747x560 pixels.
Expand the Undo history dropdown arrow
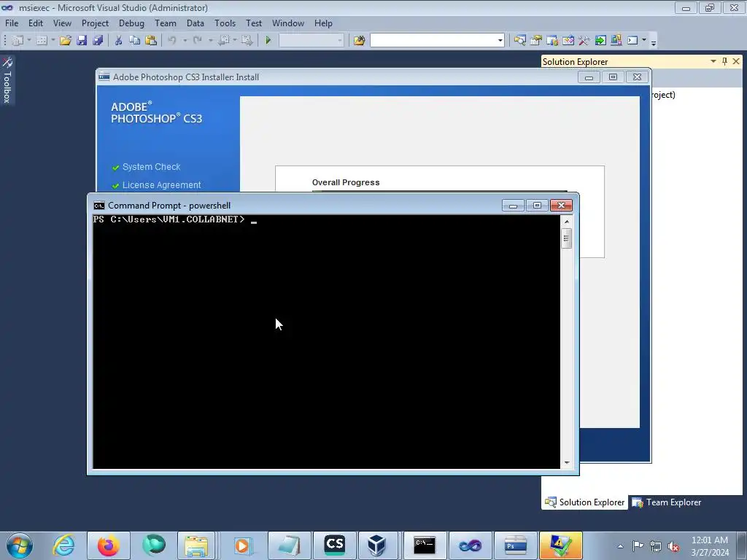185,41
